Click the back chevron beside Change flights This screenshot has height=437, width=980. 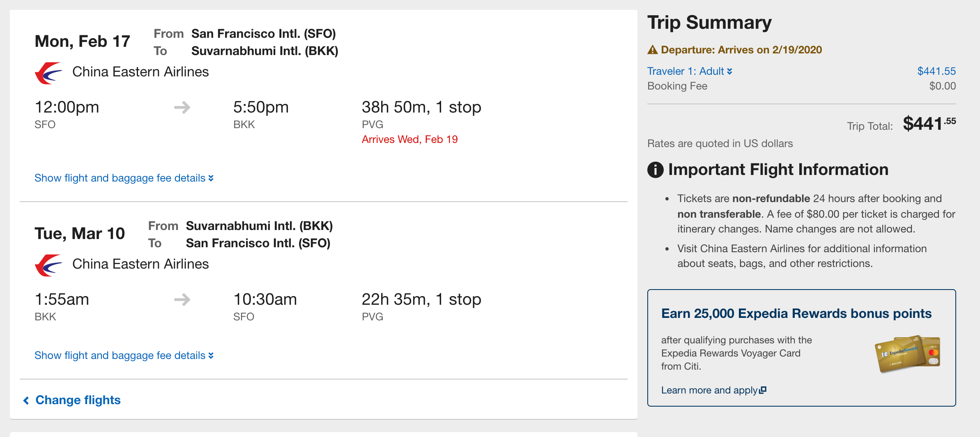(26, 400)
